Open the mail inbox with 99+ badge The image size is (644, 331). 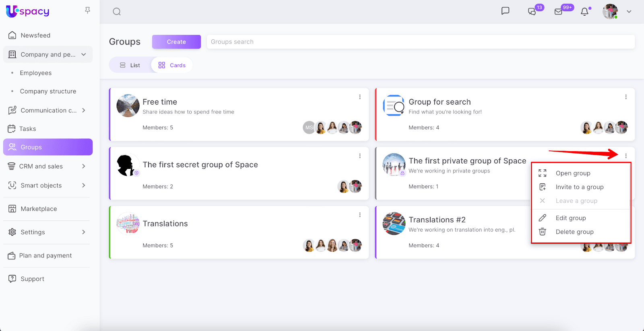pyautogui.click(x=559, y=12)
